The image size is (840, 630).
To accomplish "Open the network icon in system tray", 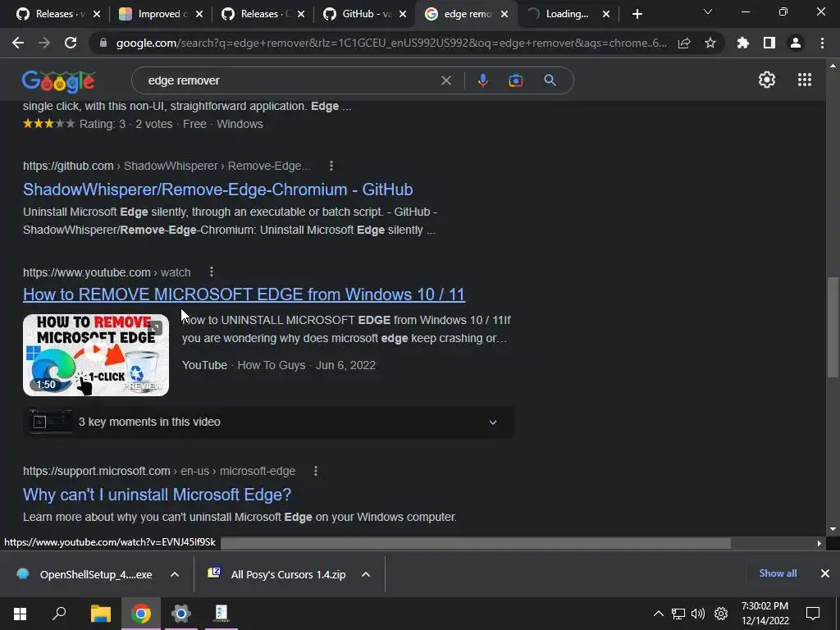I will pos(678,614).
